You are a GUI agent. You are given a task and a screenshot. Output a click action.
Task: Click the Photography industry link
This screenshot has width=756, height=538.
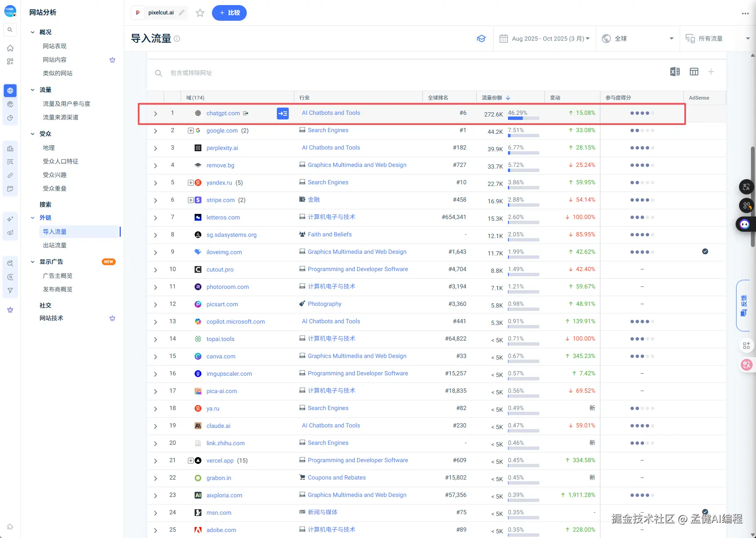pos(324,304)
